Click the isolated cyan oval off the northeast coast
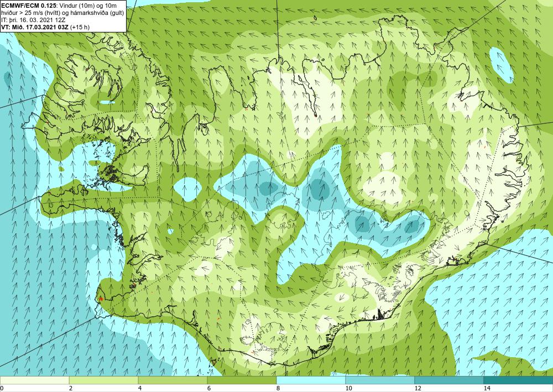Viewport: 553px width, 392px height. tap(501, 65)
